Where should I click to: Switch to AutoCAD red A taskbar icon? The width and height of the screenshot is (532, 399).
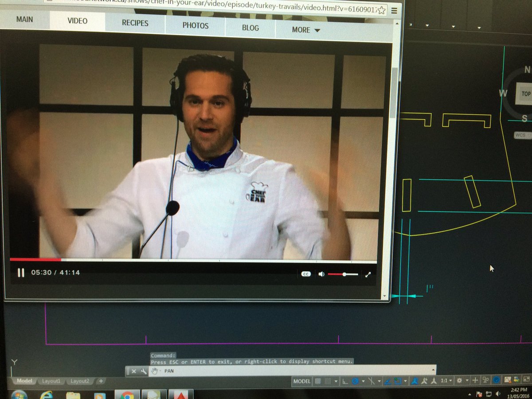[181, 395]
